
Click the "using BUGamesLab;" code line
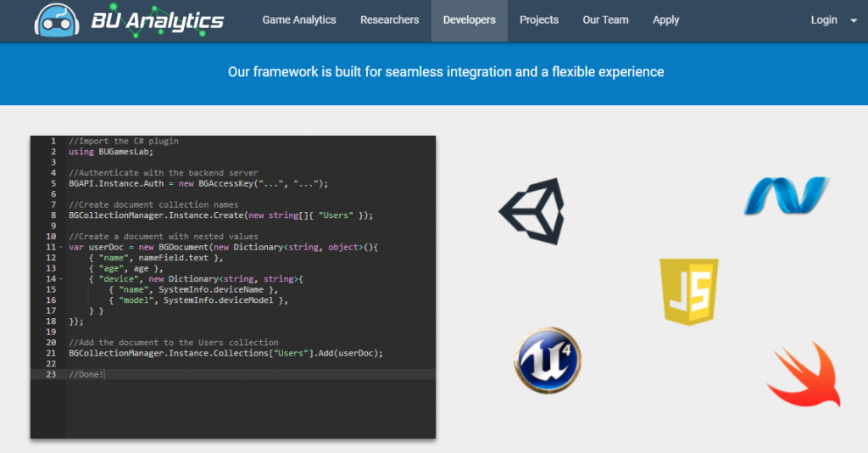click(111, 152)
